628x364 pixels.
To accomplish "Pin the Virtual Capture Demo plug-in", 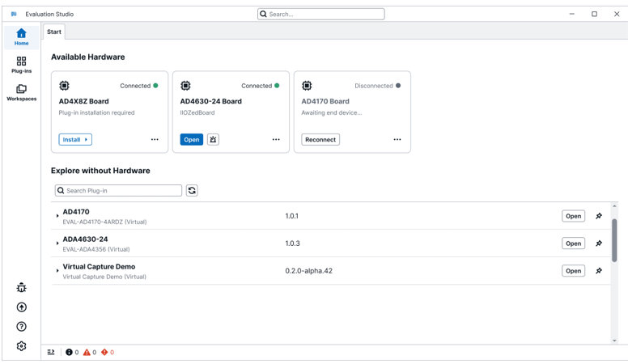I will [x=599, y=271].
